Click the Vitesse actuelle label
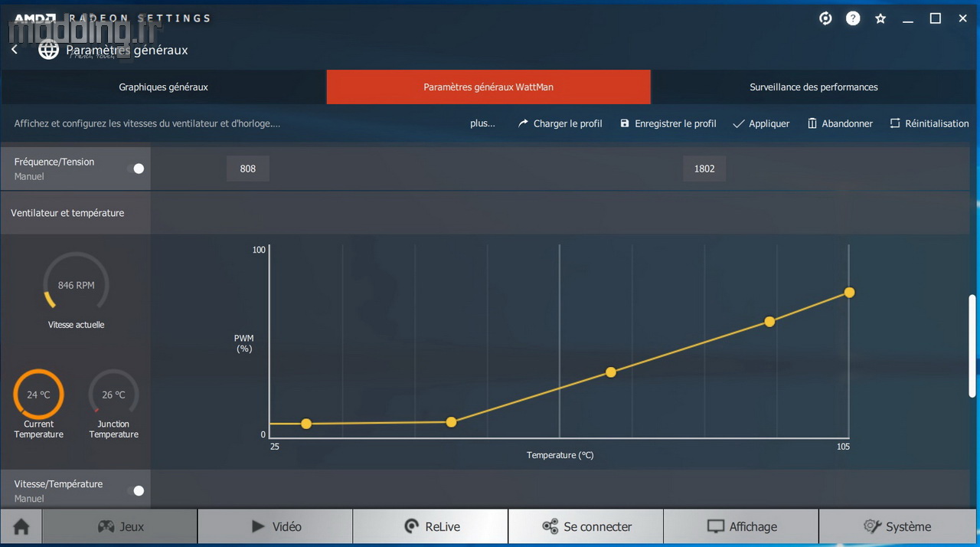Screen dimensions: 980x547 (x=76, y=325)
